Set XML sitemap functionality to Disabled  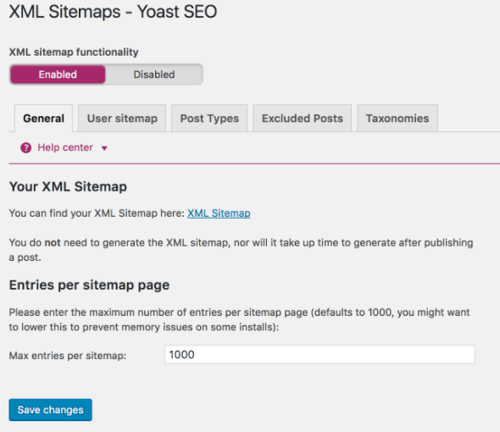[154, 74]
